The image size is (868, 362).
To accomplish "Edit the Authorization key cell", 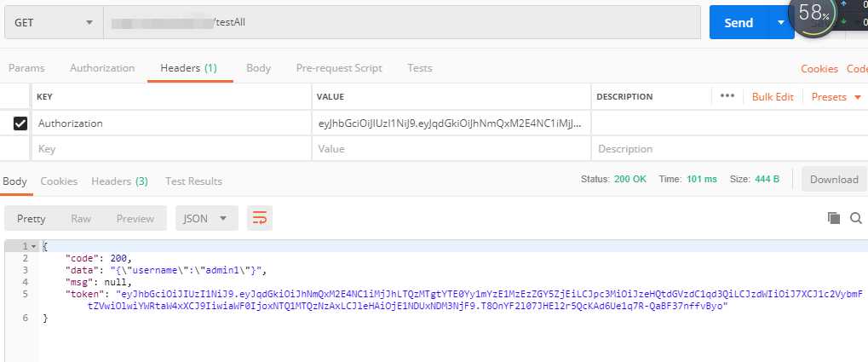I will 171,124.
